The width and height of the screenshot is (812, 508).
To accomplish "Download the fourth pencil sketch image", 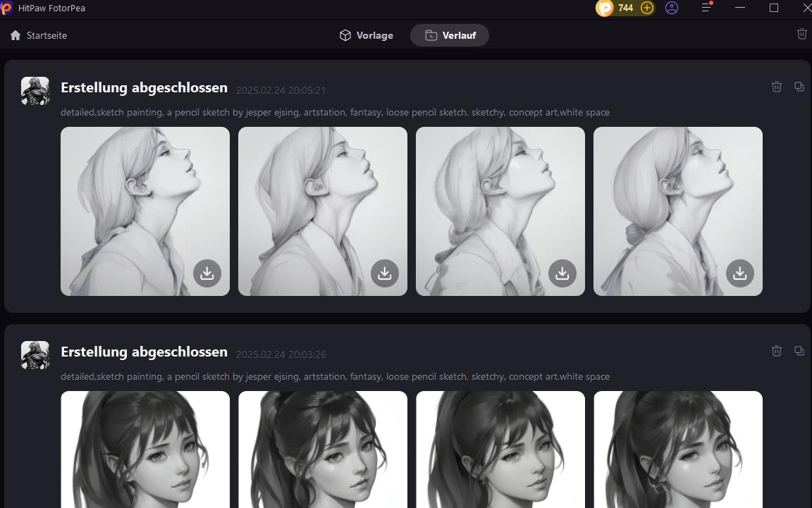I will click(x=740, y=273).
